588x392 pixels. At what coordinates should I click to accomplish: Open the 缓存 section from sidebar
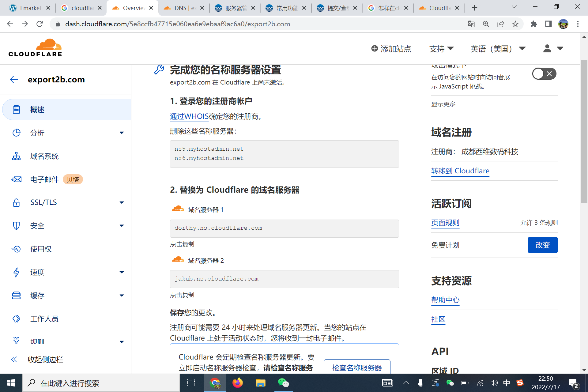pos(37,295)
